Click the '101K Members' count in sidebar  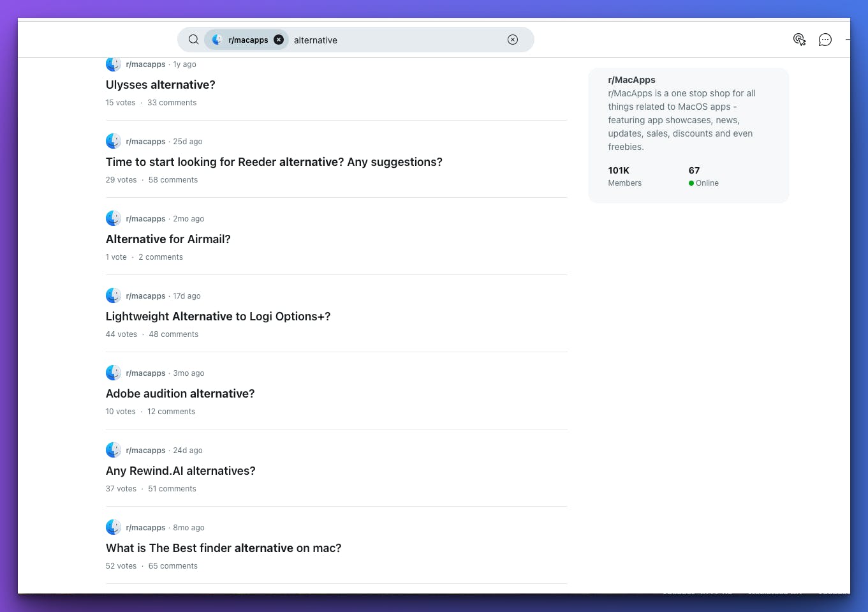625,176
